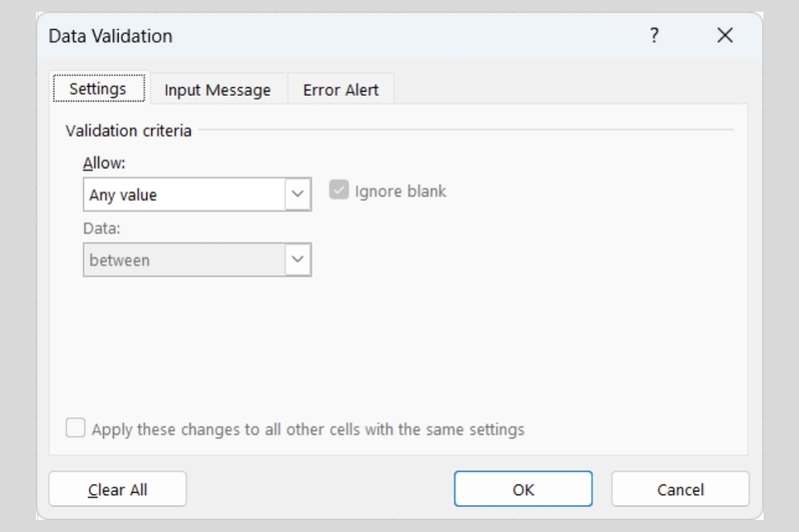Click the Data Validation title text
The image size is (799, 532).
[x=111, y=36]
